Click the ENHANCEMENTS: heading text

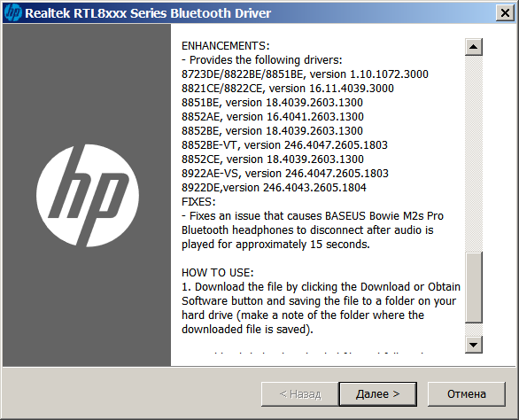click(x=226, y=46)
